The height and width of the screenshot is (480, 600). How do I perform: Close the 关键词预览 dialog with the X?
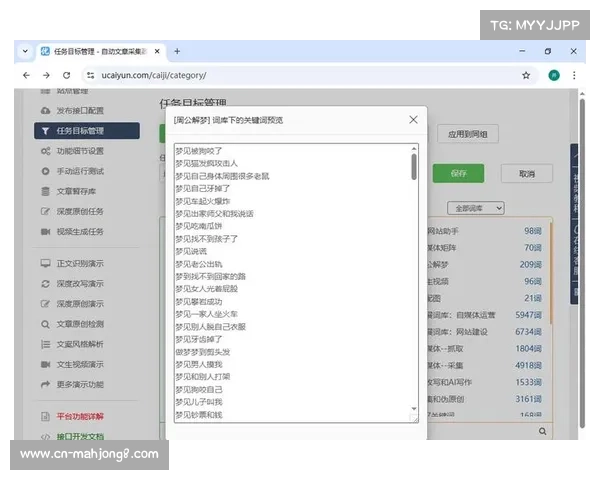(x=413, y=120)
